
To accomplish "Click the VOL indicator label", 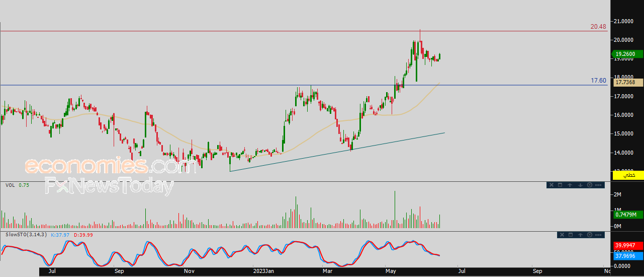I will click(10, 185).
